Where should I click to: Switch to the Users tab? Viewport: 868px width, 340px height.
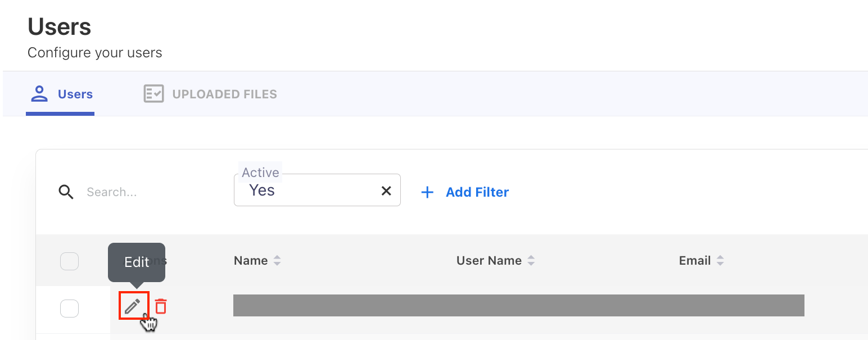(x=75, y=94)
